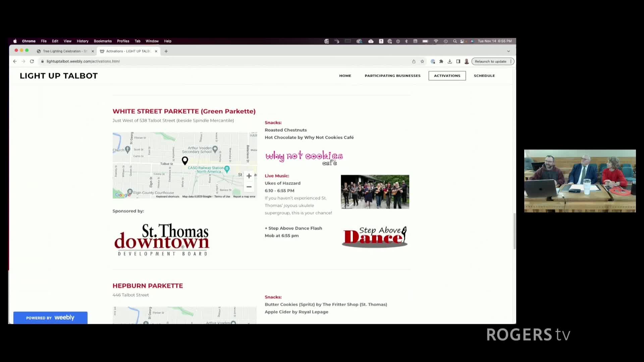
Task: Go to the HOME page
Action: (345, 76)
